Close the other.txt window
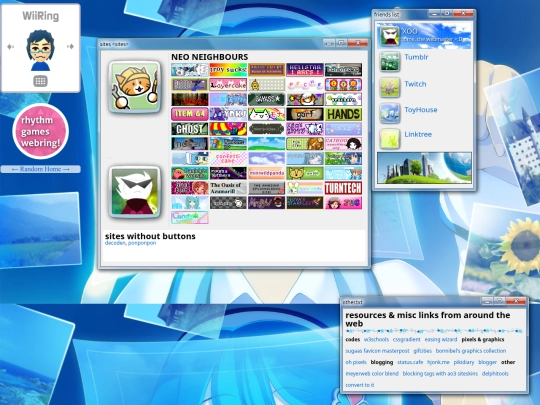 point(516,301)
